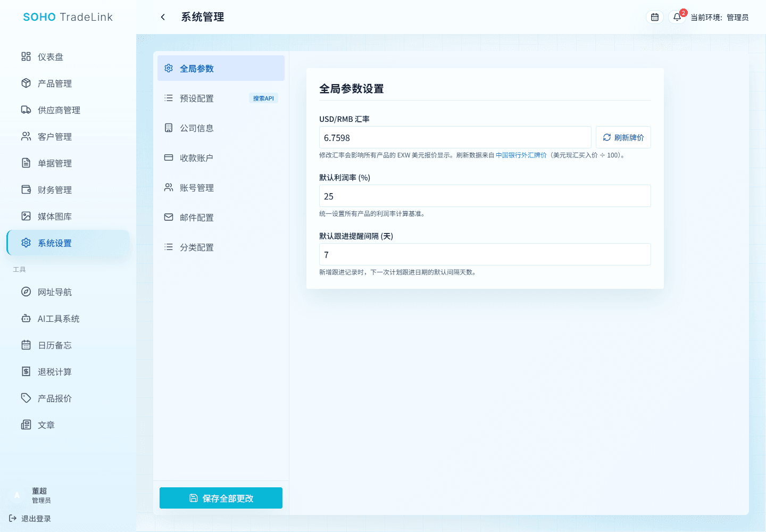Click the tax rebate calculator icon
This screenshot has height=532, width=766.
[x=26, y=371]
